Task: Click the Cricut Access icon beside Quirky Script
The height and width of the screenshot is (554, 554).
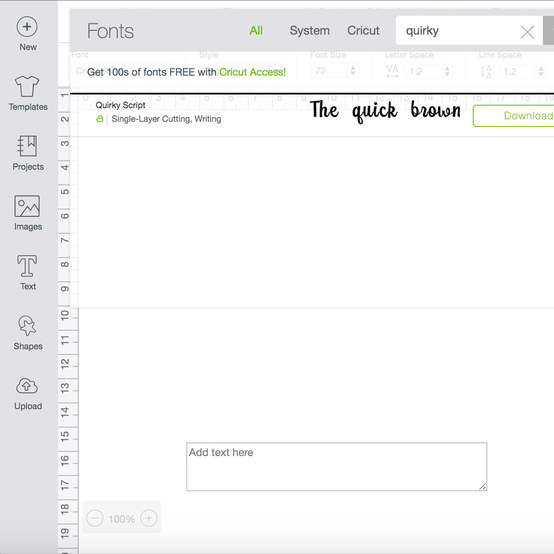Action: tap(100, 119)
